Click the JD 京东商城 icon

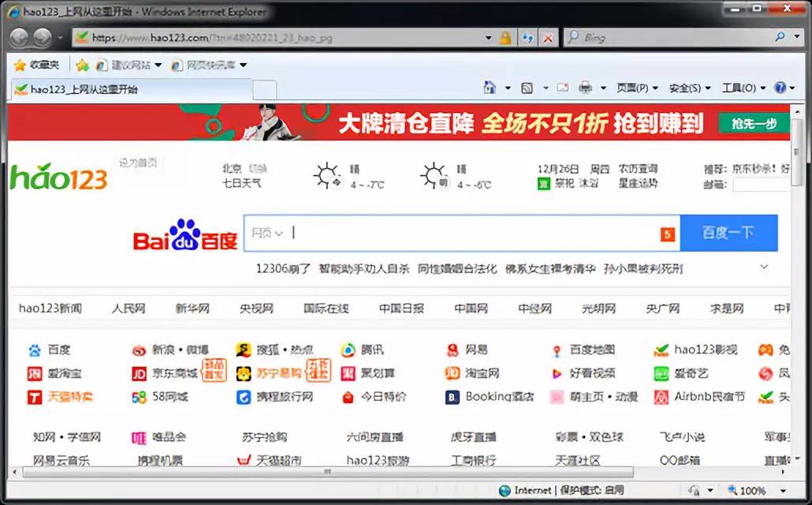tap(139, 373)
